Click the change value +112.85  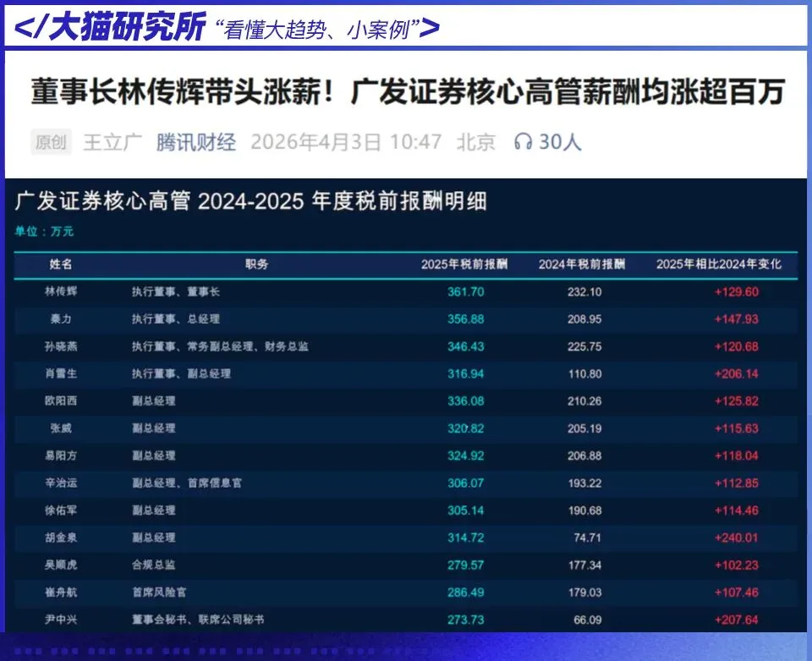click(737, 483)
